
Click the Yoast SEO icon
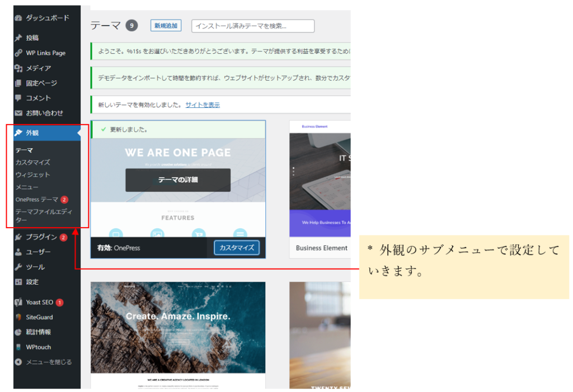(18, 303)
